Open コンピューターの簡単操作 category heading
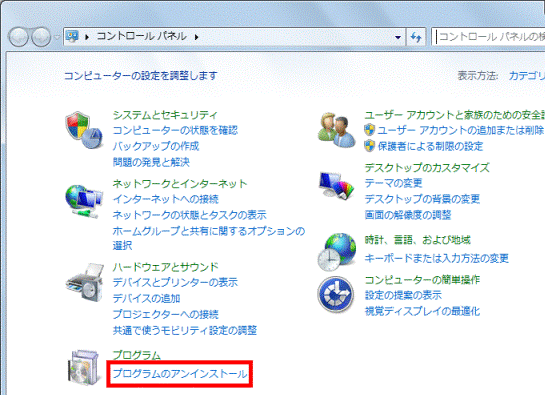545x395 pixels. coord(422,280)
